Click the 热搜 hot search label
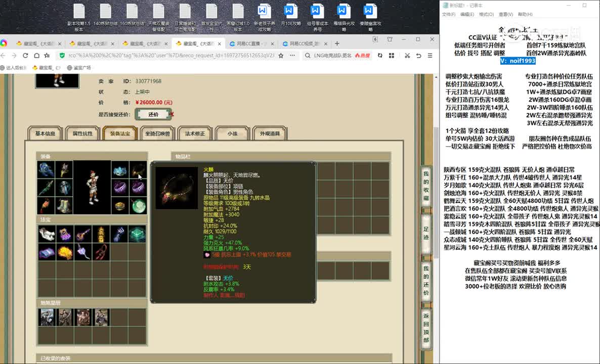600x364 pixels. (362, 56)
